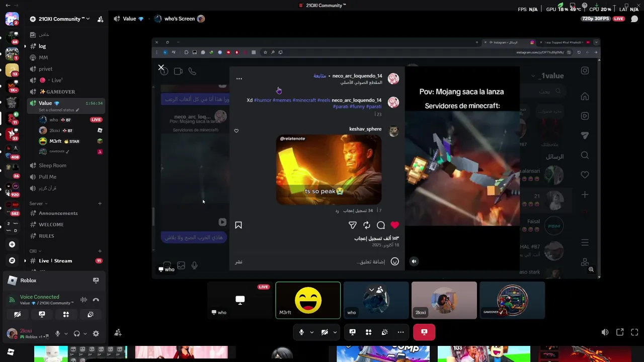
Task: Open more options ellipsis in call bar
Action: (400, 332)
